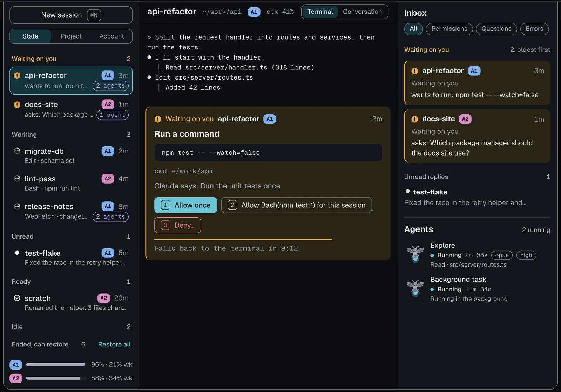The width and height of the screenshot is (561, 392).
Task: Click the A1 account badge beside the 96% usage bar
Action: 16,365
